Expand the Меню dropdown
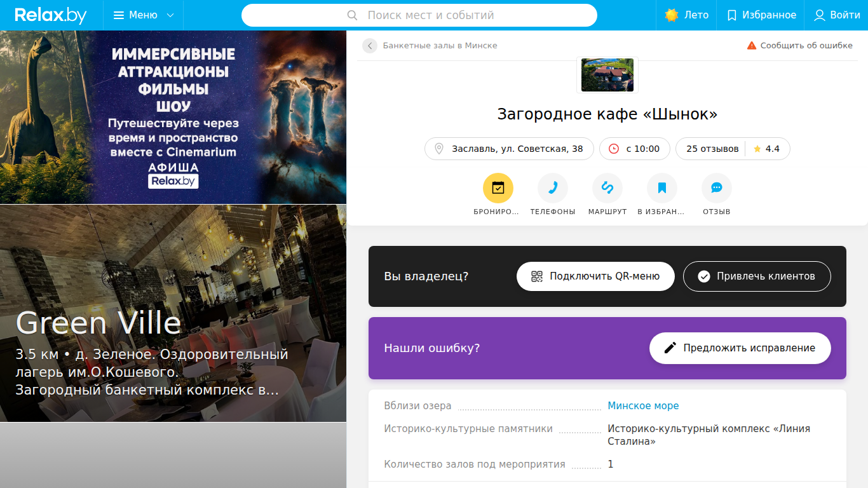The width and height of the screenshot is (868, 488). [144, 15]
